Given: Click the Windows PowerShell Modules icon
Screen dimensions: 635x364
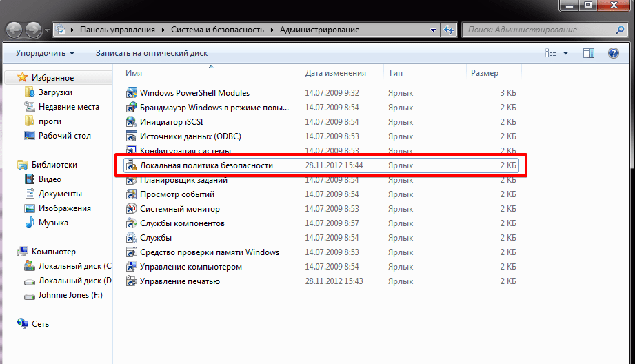Looking at the screenshot, I should [131, 92].
